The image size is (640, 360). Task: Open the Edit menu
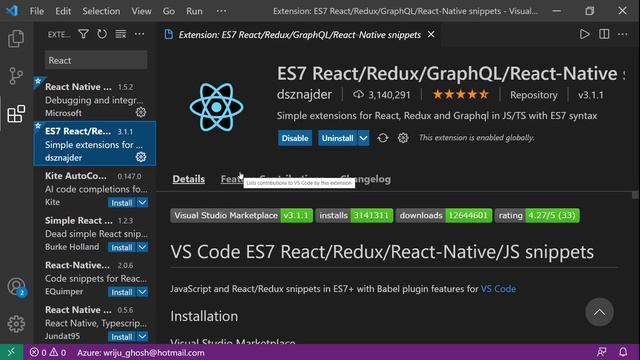point(63,11)
